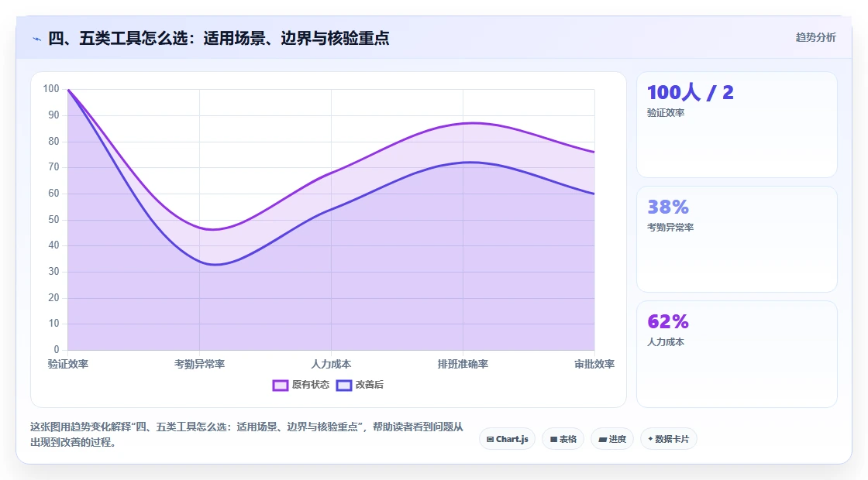868x480 pixels.
Task: Open the 38% 考勤异常率 card
Action: click(737, 239)
